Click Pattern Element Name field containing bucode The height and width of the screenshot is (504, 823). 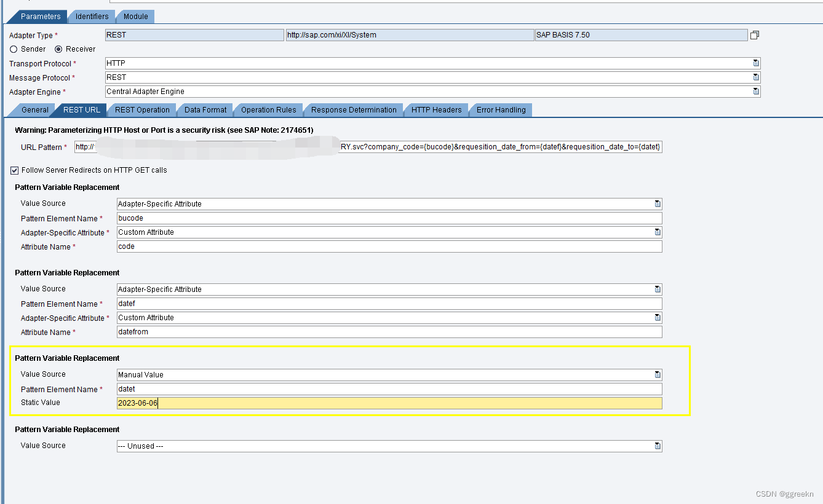click(389, 218)
